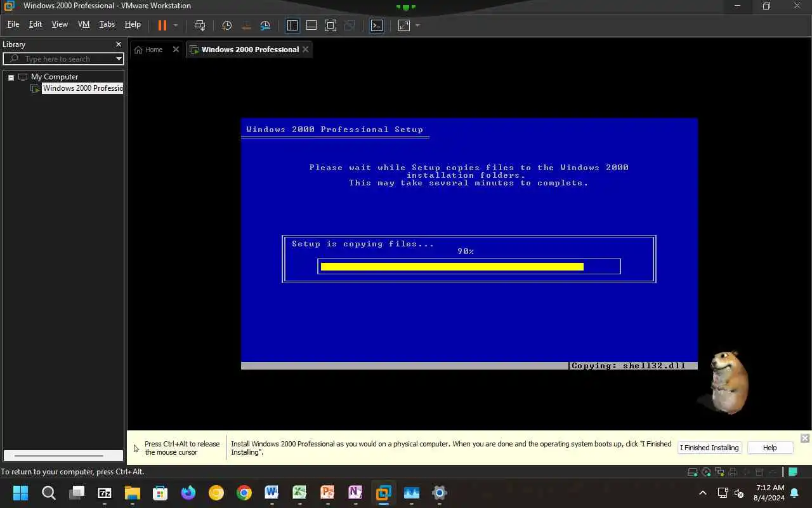Open File Explorer from the taskbar
This screenshot has height=508, width=812.
132,493
